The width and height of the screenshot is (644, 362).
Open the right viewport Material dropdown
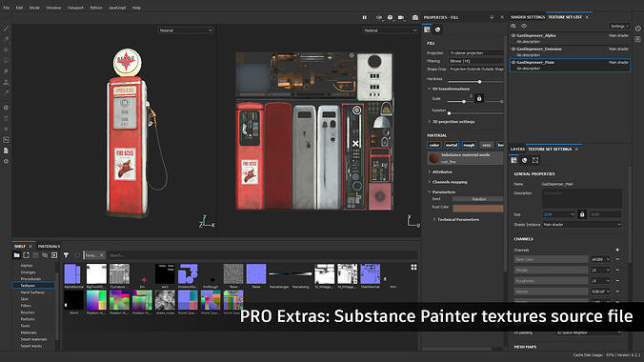click(x=390, y=30)
